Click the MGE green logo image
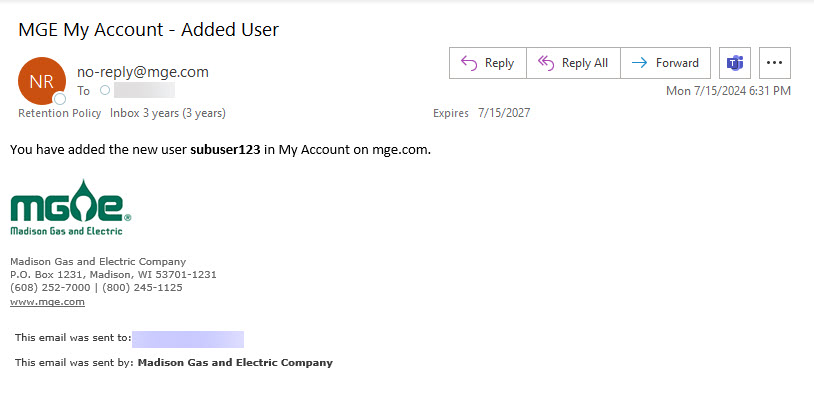Image resolution: width=814 pixels, height=400 pixels. (x=70, y=208)
